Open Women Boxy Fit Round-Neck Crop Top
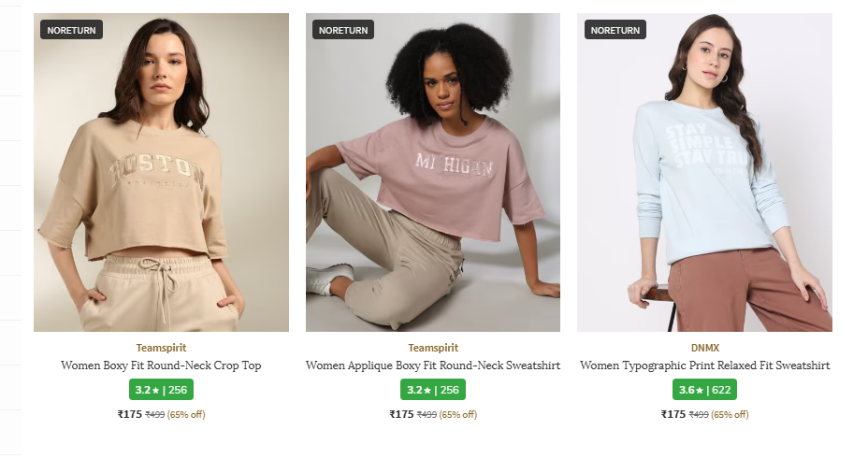Viewport: 868px width, 473px height. point(161,365)
